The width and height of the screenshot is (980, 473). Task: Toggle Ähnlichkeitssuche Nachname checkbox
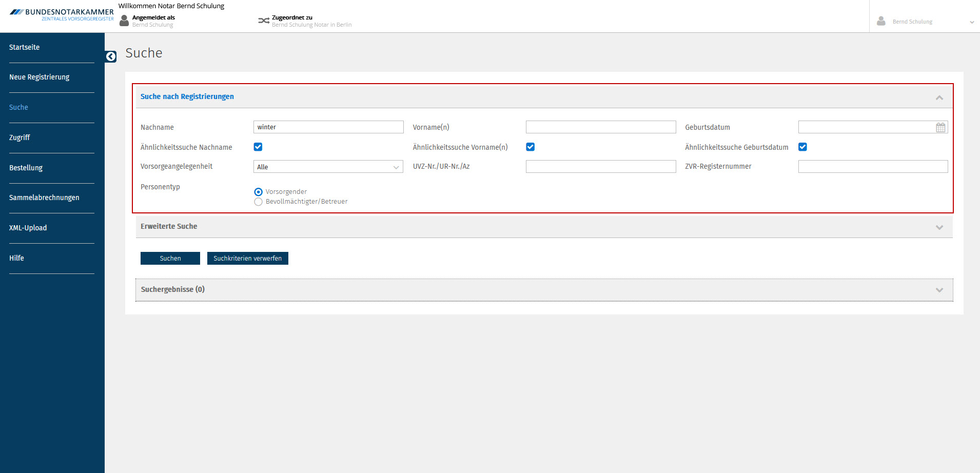click(258, 147)
